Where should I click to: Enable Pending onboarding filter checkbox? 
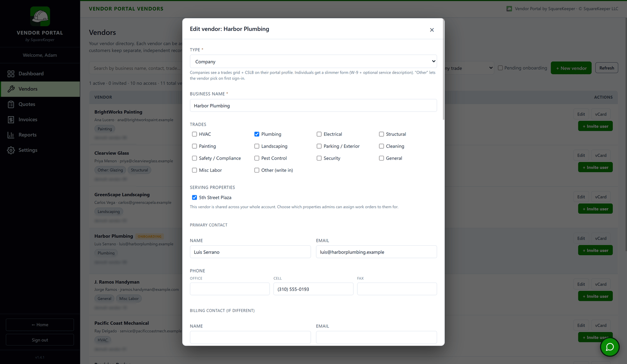pyautogui.click(x=500, y=68)
